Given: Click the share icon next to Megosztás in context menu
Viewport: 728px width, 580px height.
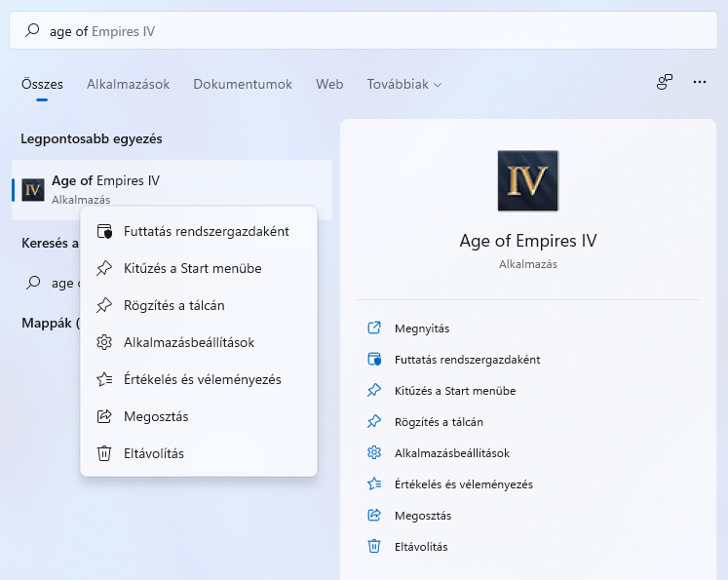Looking at the screenshot, I should [104, 416].
